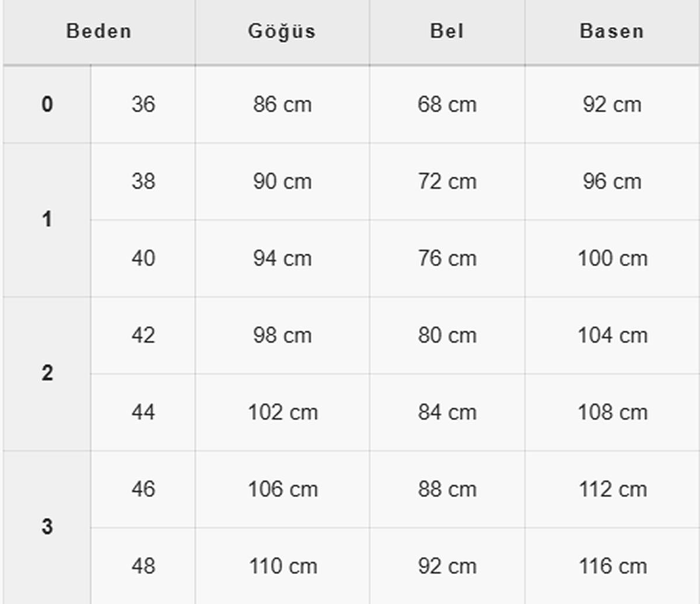Click the Beden column header

click(x=99, y=31)
